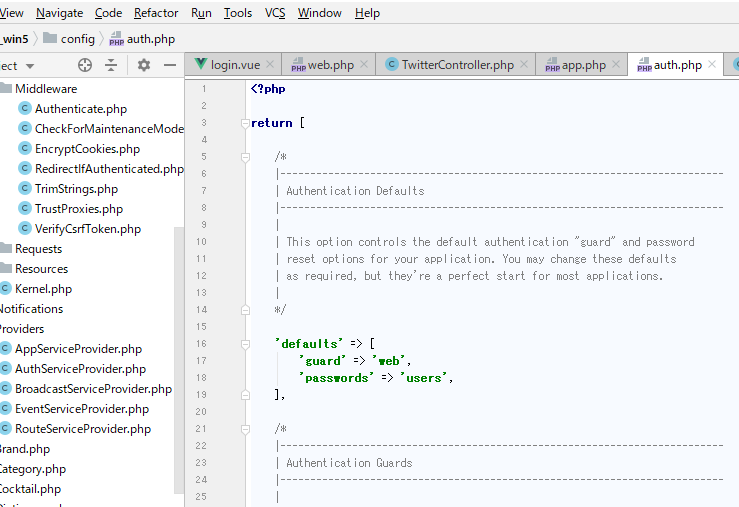
Task: Open the project view dropdown
Action: 30,66
